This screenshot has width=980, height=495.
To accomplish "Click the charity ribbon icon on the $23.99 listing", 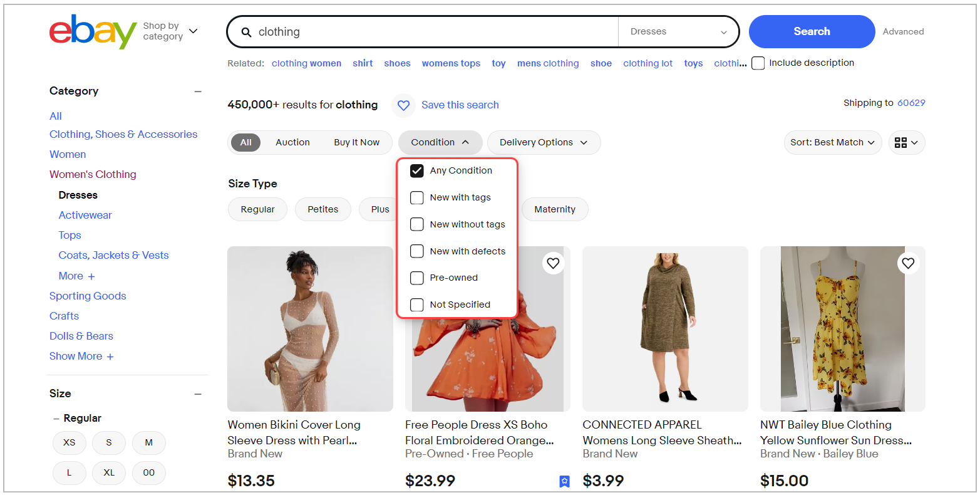I will (564, 481).
